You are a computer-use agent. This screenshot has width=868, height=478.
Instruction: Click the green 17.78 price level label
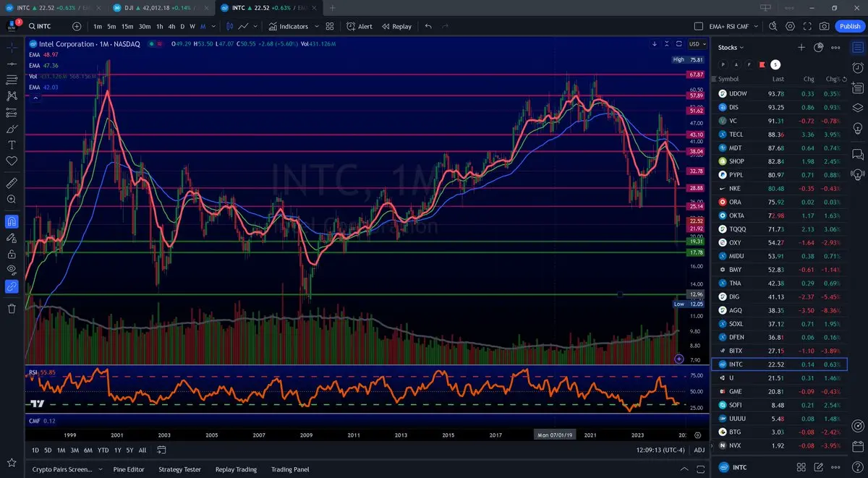pos(697,252)
